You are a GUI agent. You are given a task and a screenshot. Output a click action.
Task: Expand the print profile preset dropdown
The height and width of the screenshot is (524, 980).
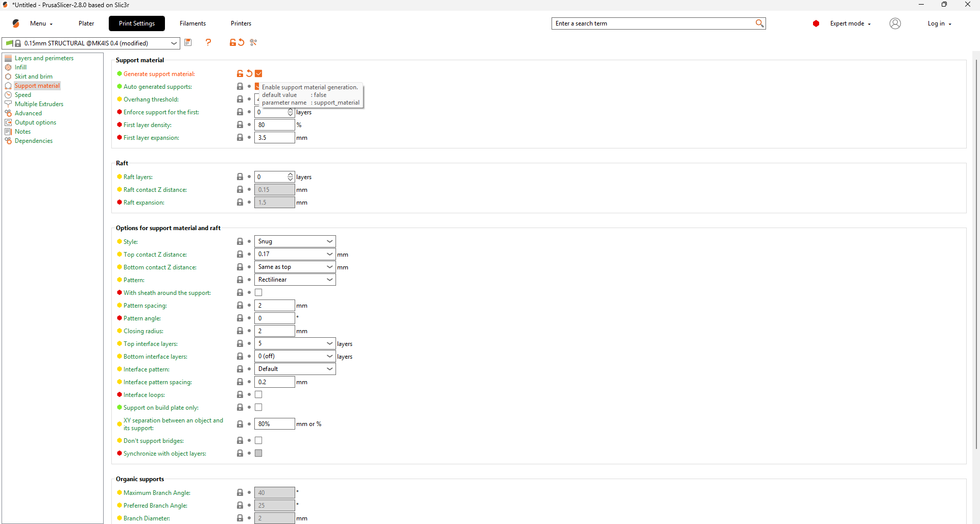tap(174, 43)
